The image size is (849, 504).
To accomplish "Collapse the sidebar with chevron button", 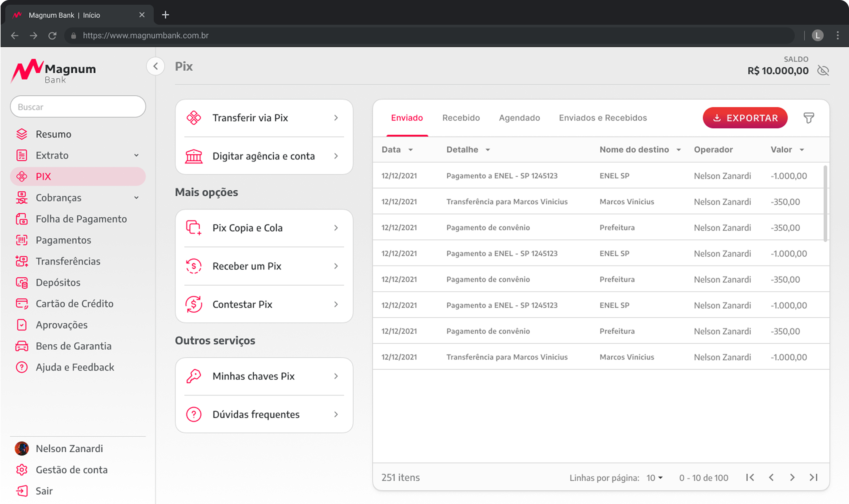I will coord(156,66).
